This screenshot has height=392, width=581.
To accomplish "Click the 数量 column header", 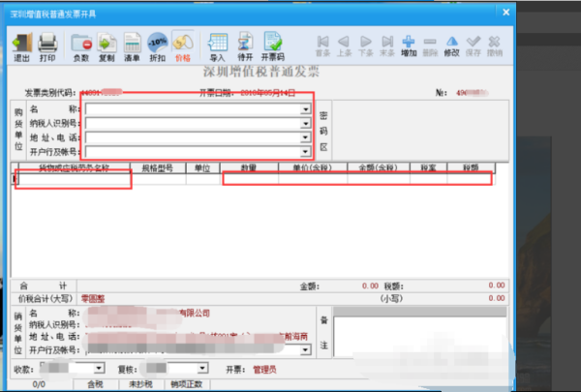I will [249, 167].
